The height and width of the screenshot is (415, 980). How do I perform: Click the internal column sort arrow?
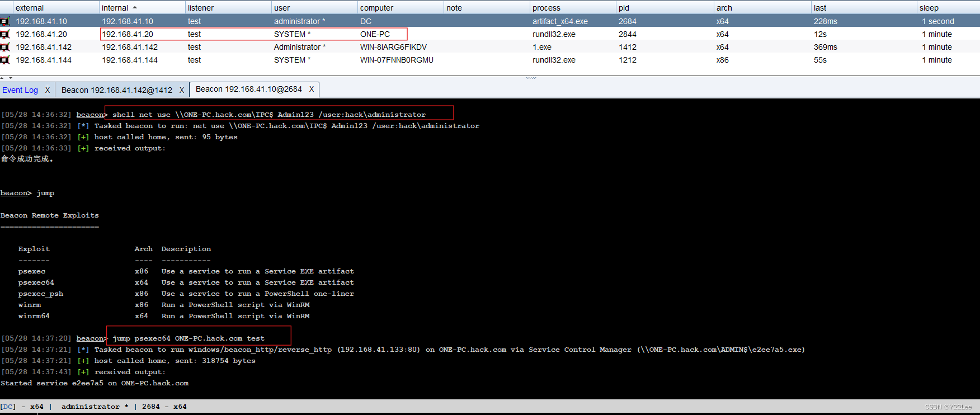[x=135, y=7]
